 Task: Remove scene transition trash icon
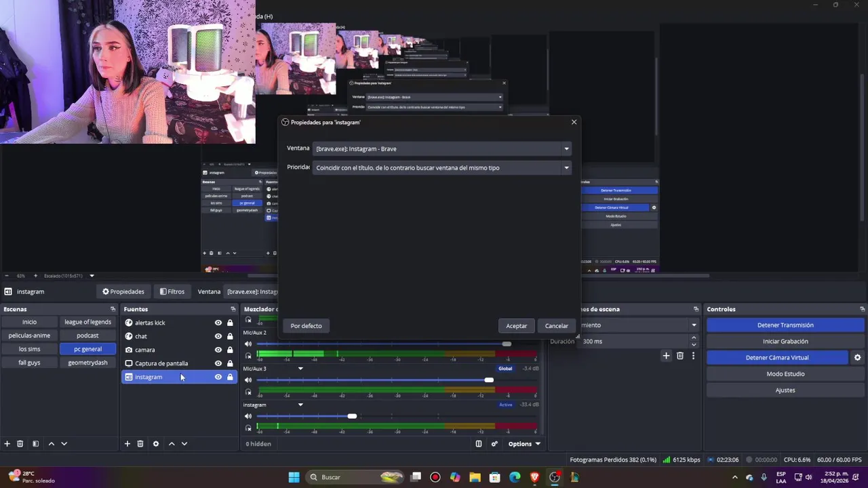(x=680, y=356)
